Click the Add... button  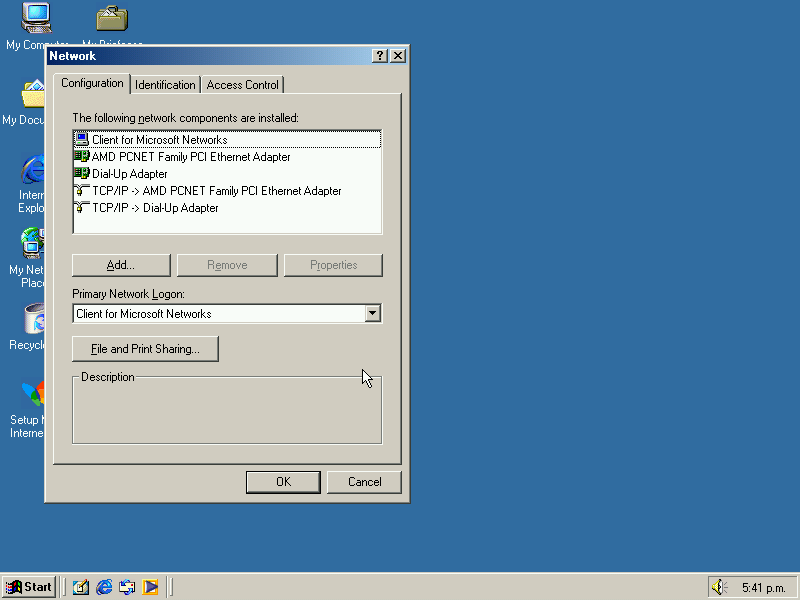pyautogui.click(x=121, y=265)
